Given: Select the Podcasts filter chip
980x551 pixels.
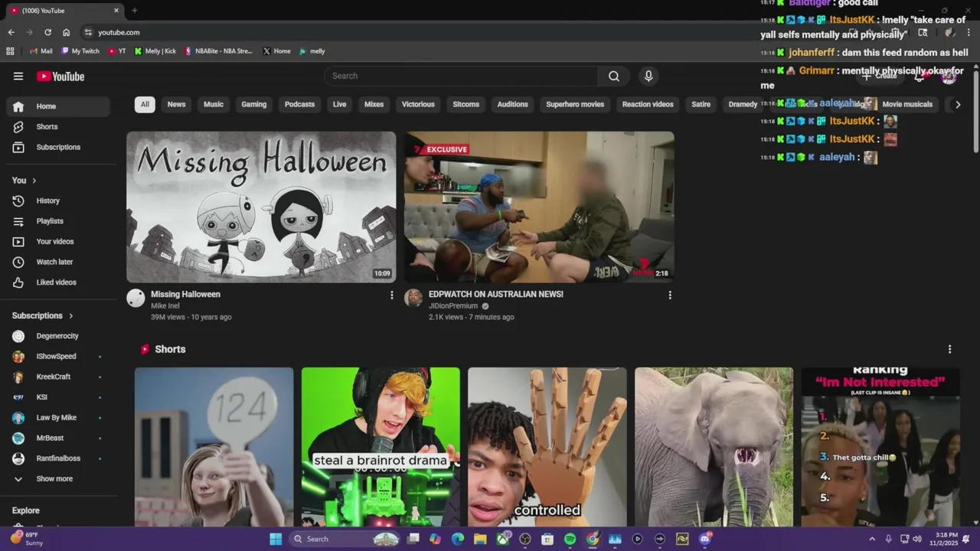Looking at the screenshot, I should [299, 105].
